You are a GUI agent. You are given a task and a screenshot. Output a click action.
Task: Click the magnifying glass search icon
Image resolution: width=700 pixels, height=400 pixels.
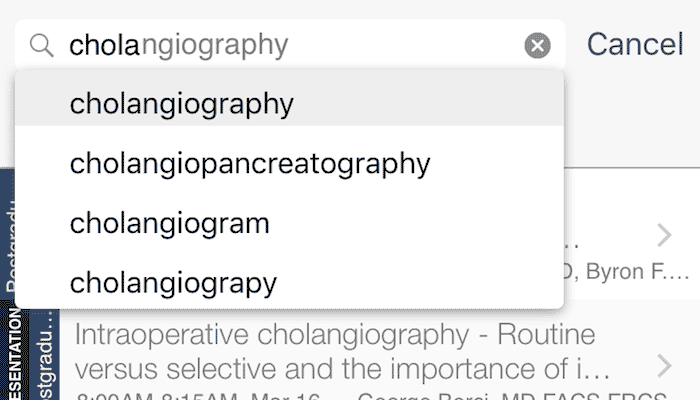click(42, 46)
